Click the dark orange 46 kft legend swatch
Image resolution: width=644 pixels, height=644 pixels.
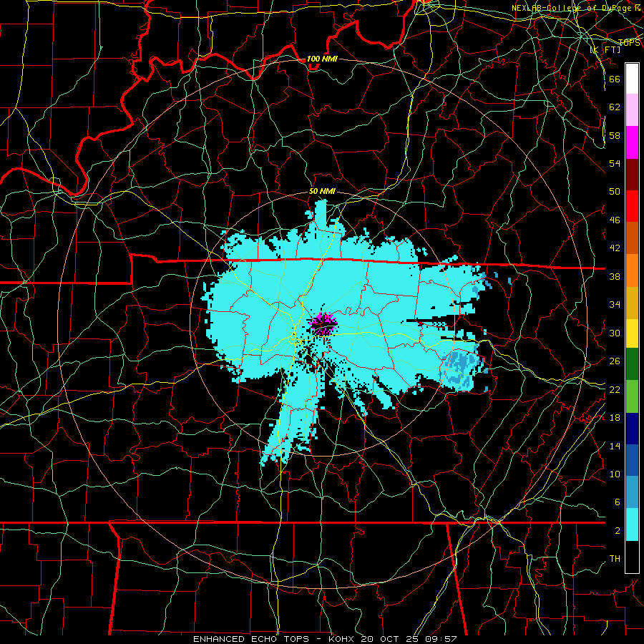[632, 238]
